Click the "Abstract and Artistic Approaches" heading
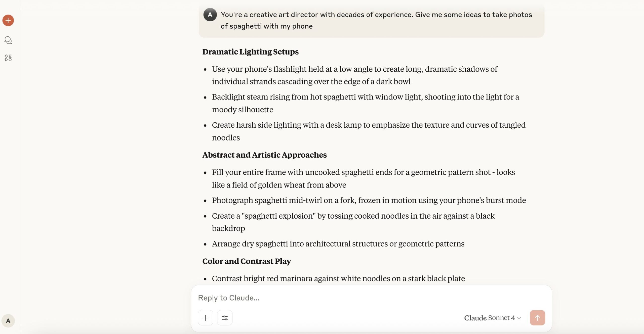Viewport: 644px width, 334px height. click(264, 155)
